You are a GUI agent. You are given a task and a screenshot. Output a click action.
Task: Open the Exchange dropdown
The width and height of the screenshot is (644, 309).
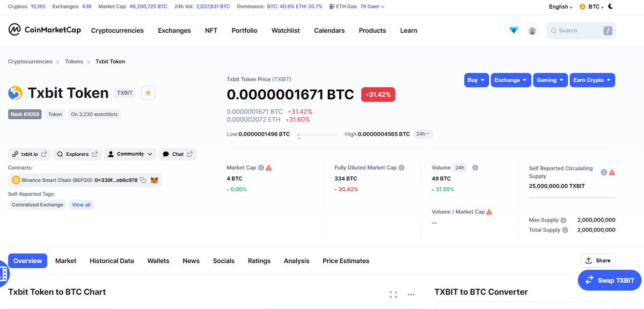coord(511,80)
